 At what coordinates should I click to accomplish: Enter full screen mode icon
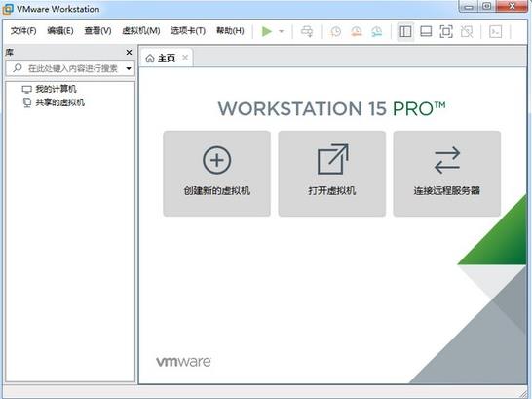point(446,31)
